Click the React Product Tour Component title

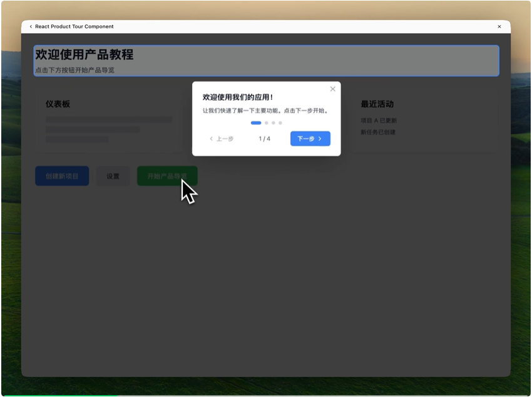point(74,26)
